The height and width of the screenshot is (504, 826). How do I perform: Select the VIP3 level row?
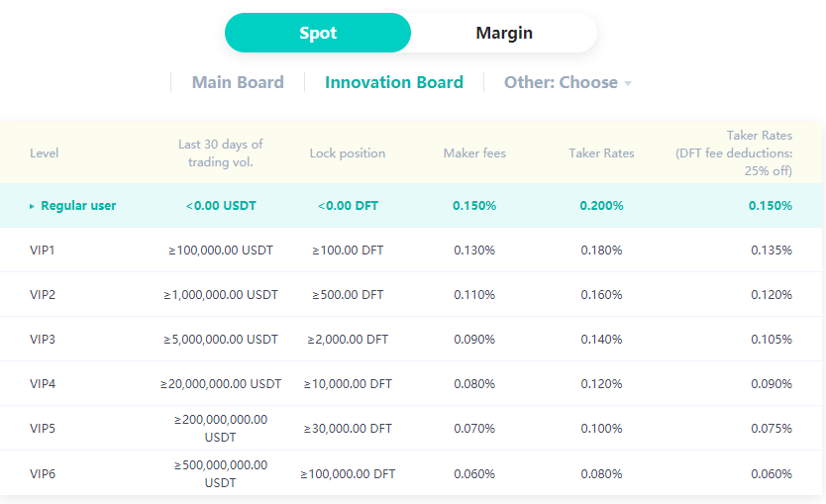(43, 340)
